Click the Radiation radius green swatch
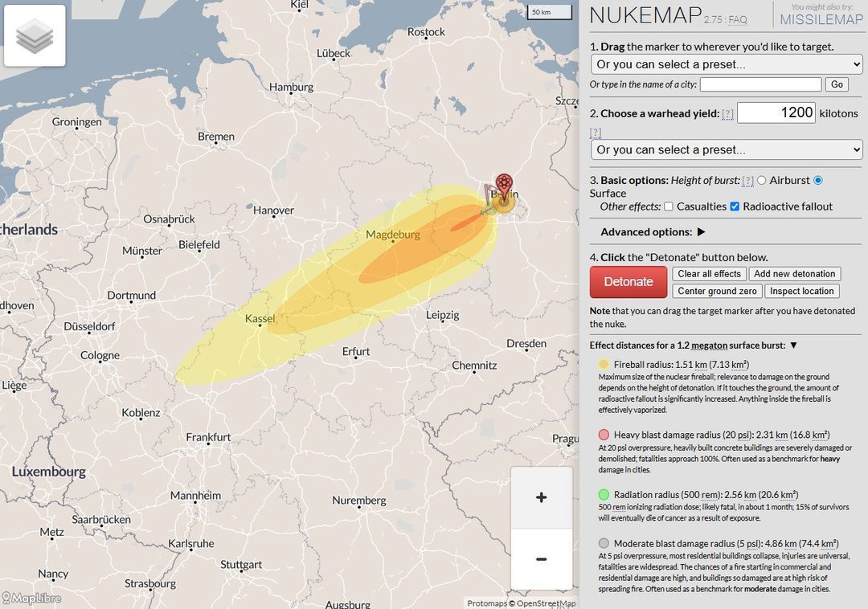This screenshot has height=609, width=868. (x=604, y=494)
